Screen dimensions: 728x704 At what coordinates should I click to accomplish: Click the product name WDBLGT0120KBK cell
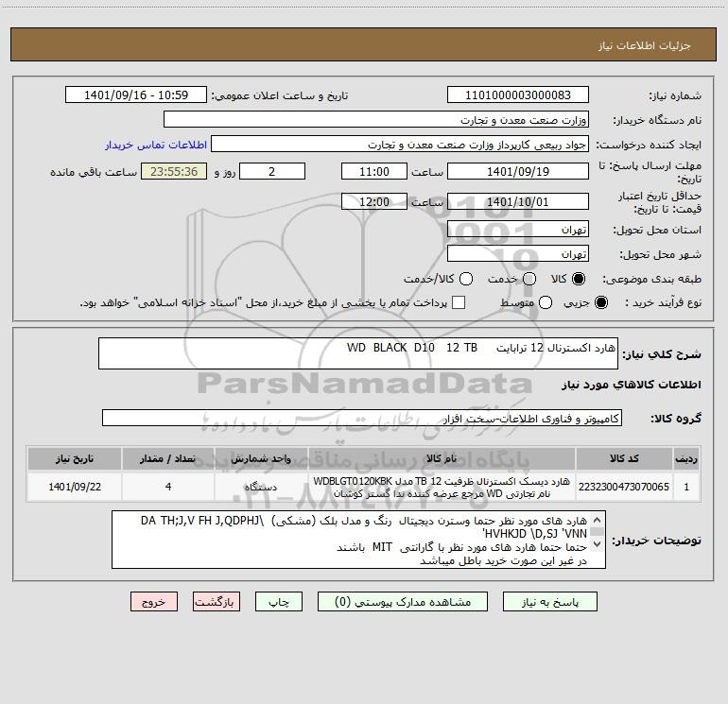point(442,487)
